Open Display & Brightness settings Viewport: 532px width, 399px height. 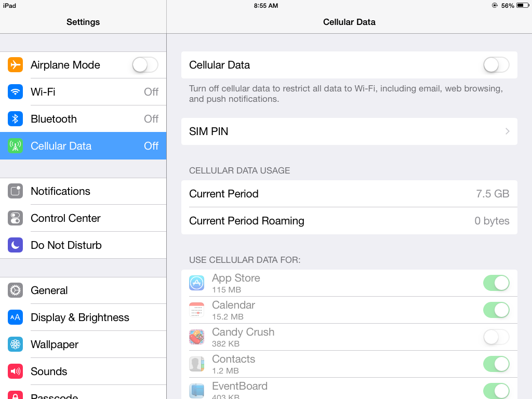coord(80,317)
